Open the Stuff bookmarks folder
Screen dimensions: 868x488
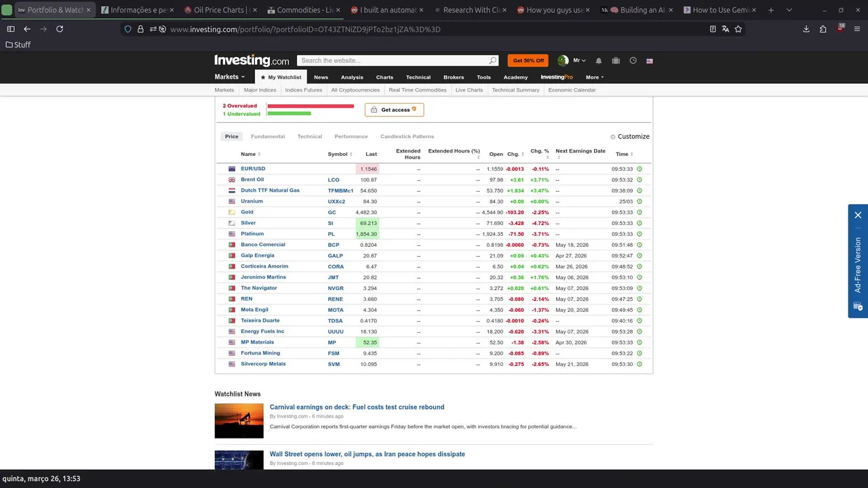(x=18, y=45)
